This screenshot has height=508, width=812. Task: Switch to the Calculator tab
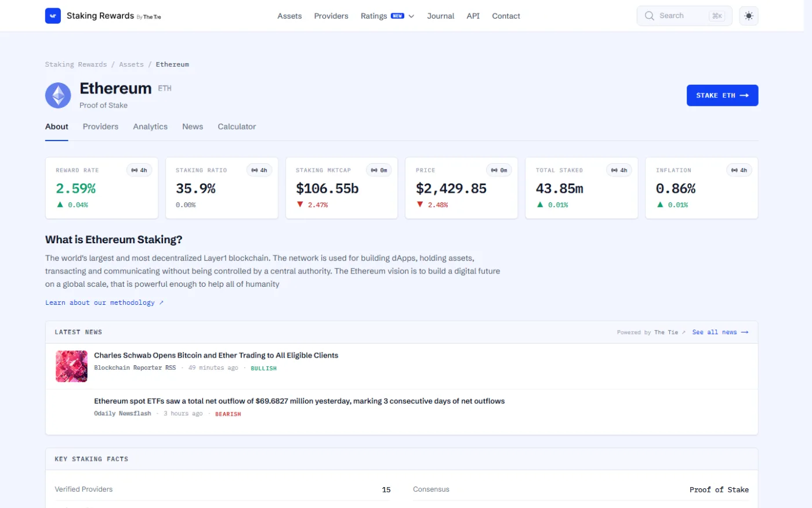point(237,127)
